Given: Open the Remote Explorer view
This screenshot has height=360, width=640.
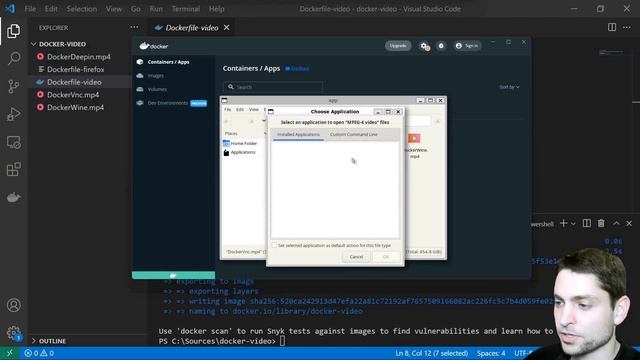Looking at the screenshot, I should (13, 142).
